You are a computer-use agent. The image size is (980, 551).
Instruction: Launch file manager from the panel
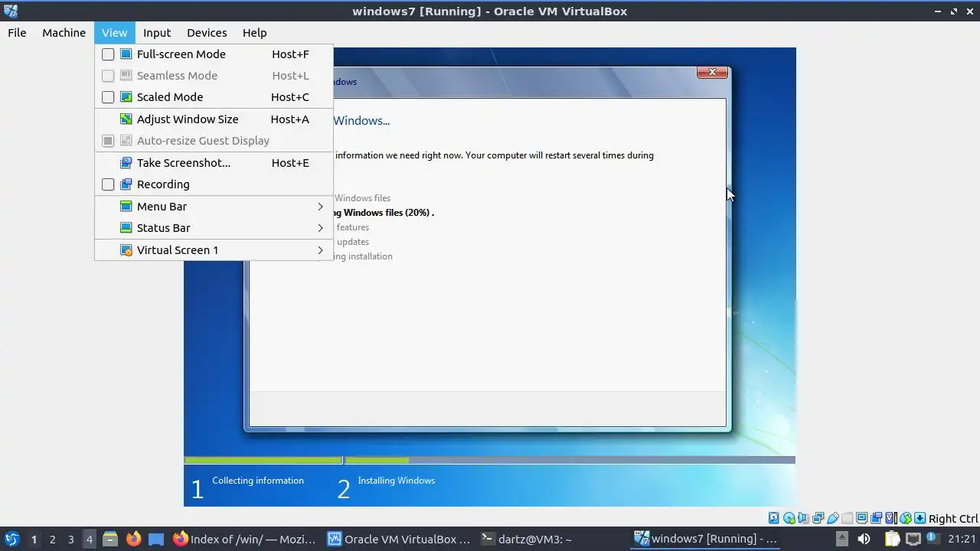109,539
